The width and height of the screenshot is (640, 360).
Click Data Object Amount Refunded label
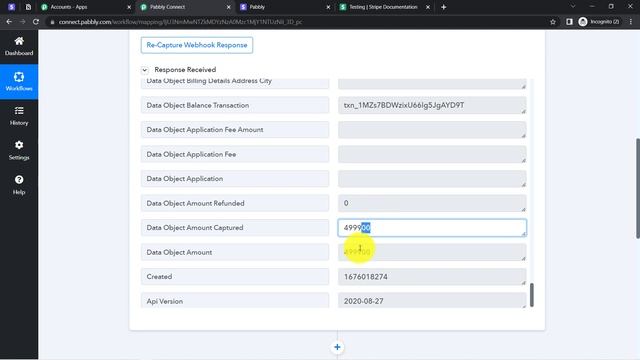click(195, 203)
